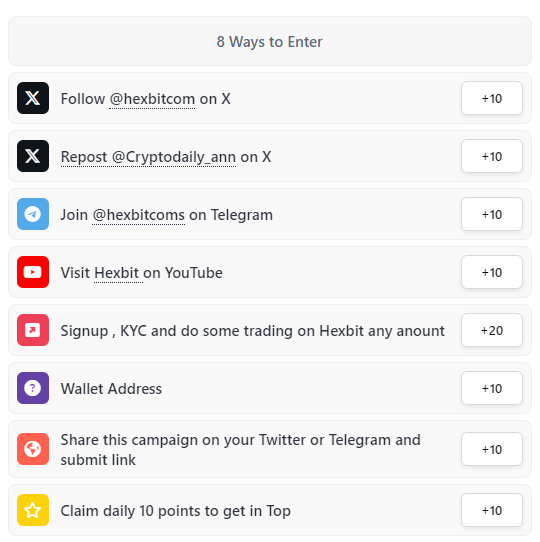The image size is (540, 542).
Task: Expand the Share this campaign entry
Action: (270, 449)
